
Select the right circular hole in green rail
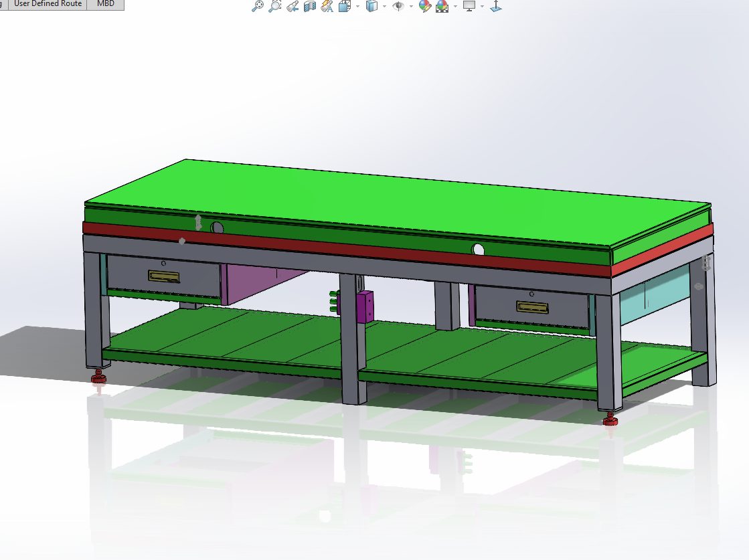[x=478, y=249]
